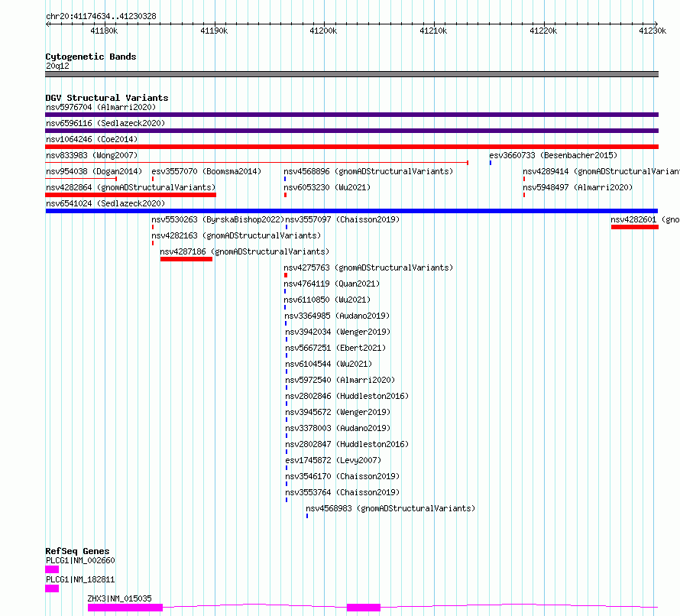Click the RefSeq Genes track title
This screenshot has width=680, height=616.
coord(77,551)
